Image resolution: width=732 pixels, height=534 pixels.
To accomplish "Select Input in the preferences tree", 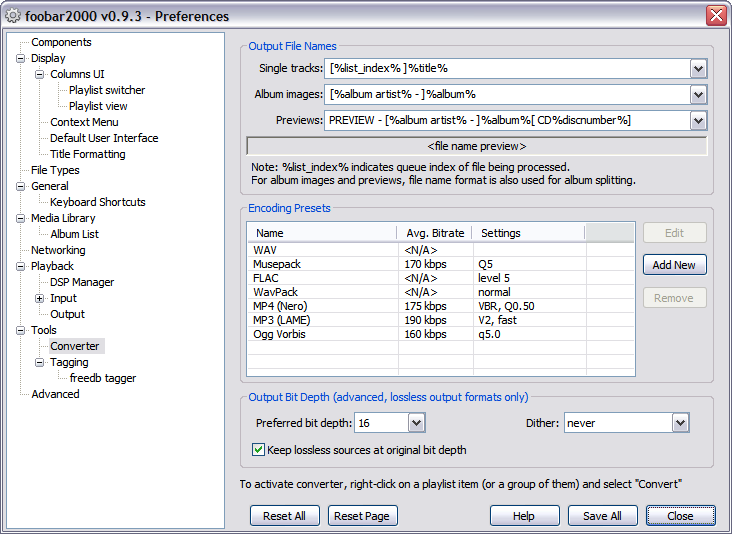I will pyautogui.click(x=63, y=298).
